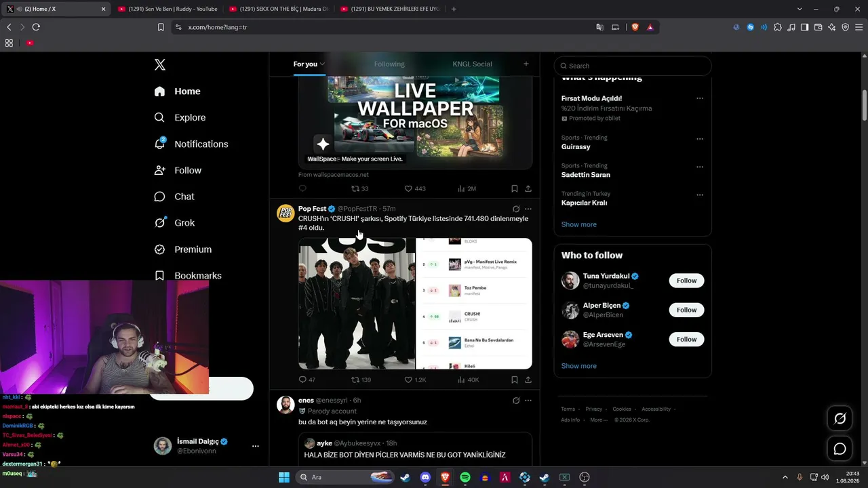
Task: Open the Pop Fest profile avatar
Action: (x=285, y=213)
